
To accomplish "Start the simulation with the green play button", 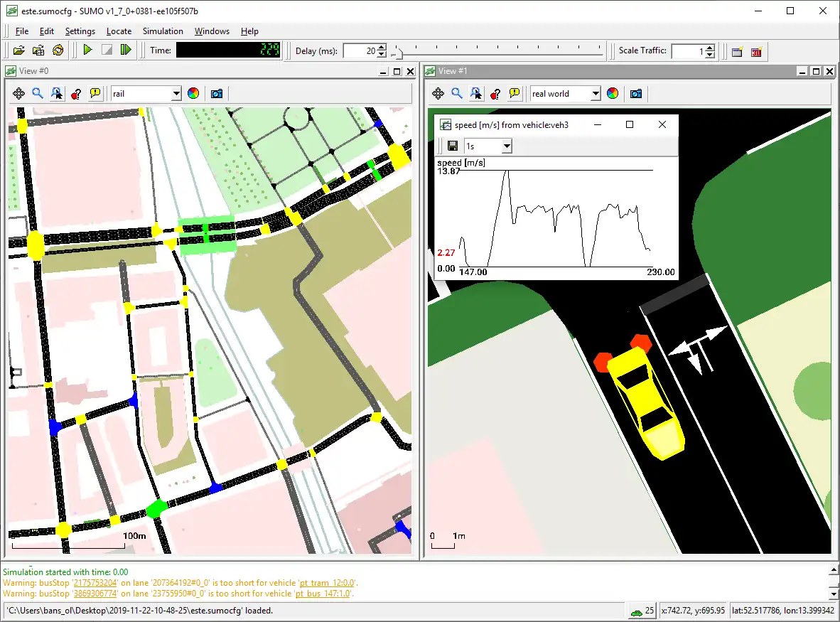I will (87, 50).
